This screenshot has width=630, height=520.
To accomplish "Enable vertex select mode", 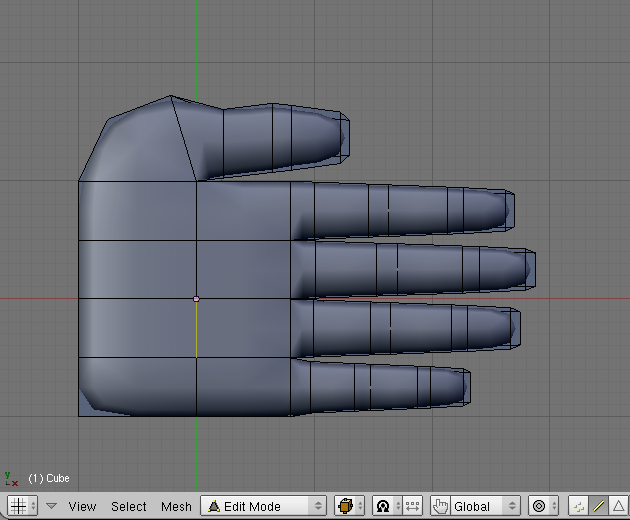I will [x=578, y=506].
